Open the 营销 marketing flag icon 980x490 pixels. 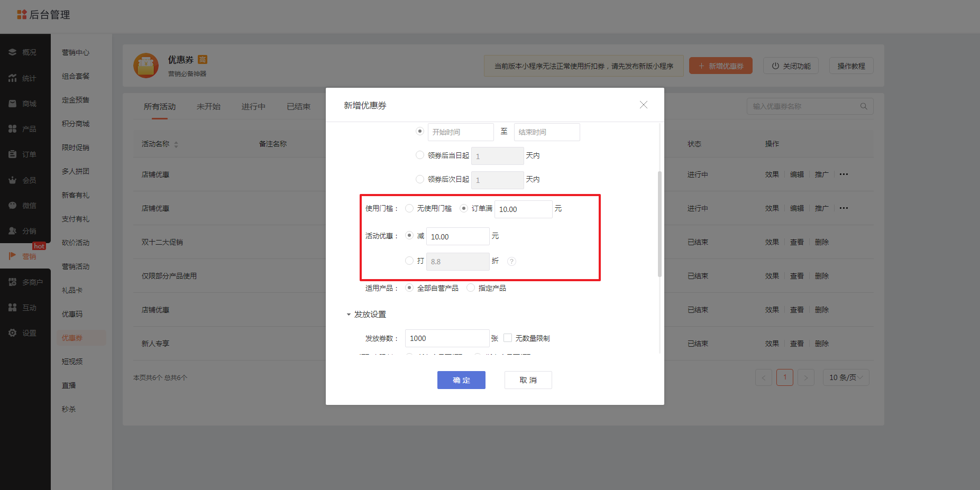[x=12, y=256]
